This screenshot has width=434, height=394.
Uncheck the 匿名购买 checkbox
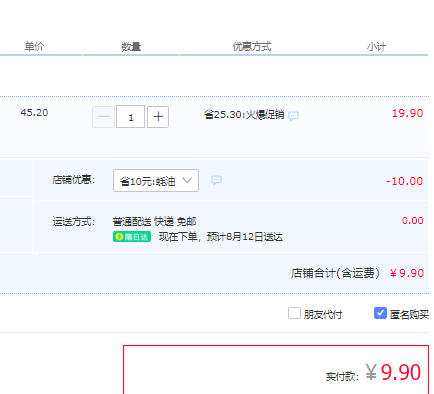click(380, 313)
